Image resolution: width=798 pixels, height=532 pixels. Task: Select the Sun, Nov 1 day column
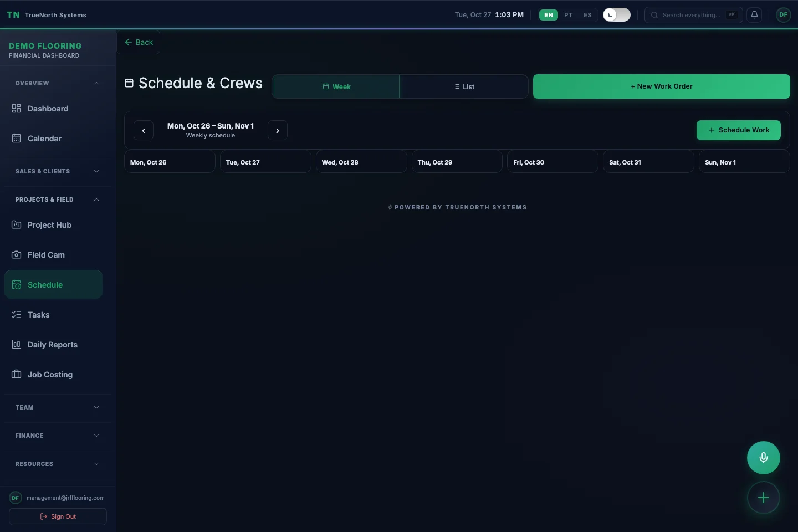click(x=744, y=162)
